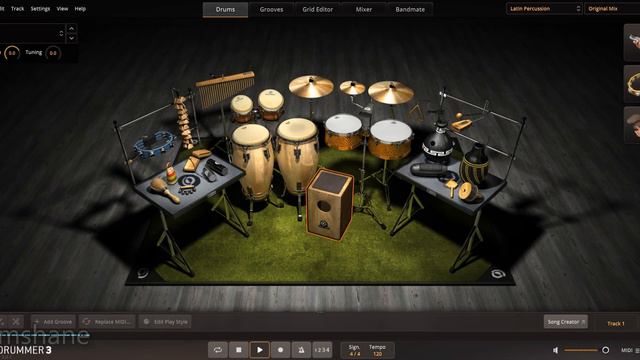Click the Edit Play Style button
640x360 pixels.
tap(165, 322)
